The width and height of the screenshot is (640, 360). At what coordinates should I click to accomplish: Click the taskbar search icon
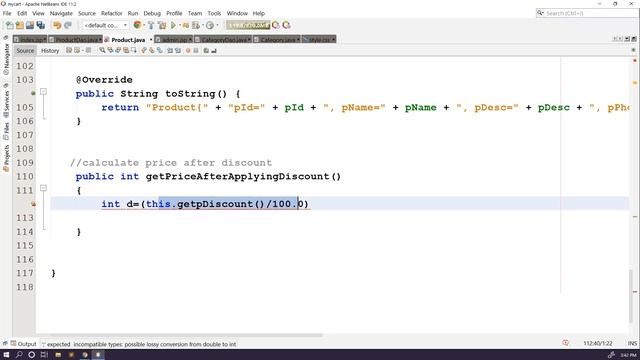coord(19,355)
